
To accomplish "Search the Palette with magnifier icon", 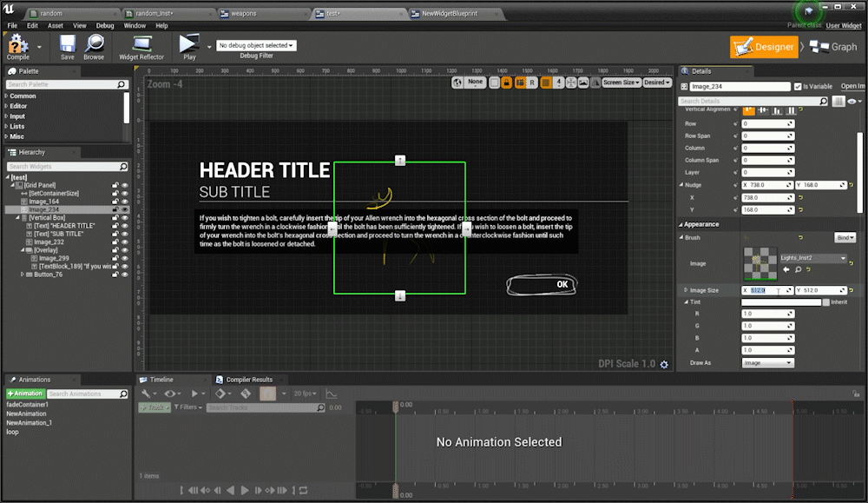I will pos(122,84).
